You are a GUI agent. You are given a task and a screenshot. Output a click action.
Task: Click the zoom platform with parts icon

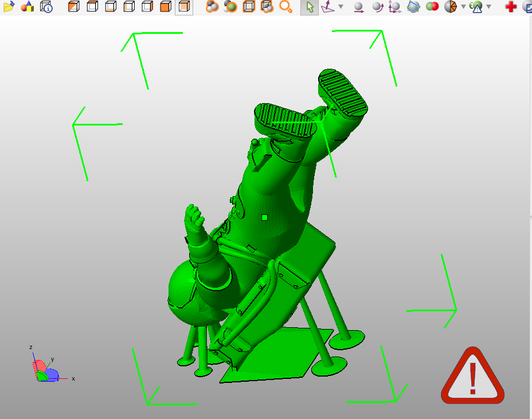[x=267, y=6]
